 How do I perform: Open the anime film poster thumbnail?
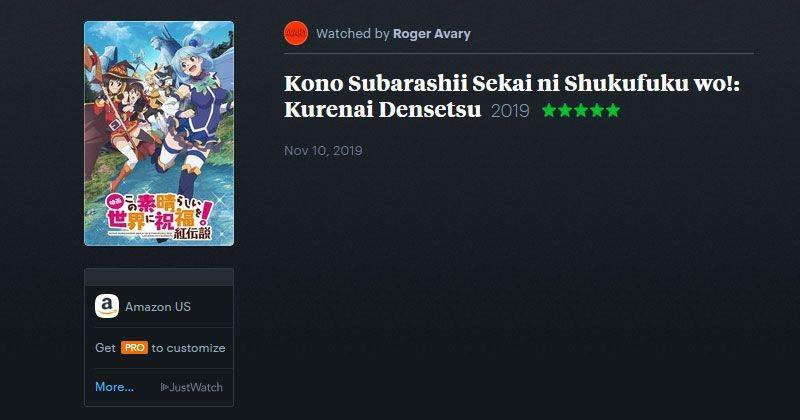point(159,133)
